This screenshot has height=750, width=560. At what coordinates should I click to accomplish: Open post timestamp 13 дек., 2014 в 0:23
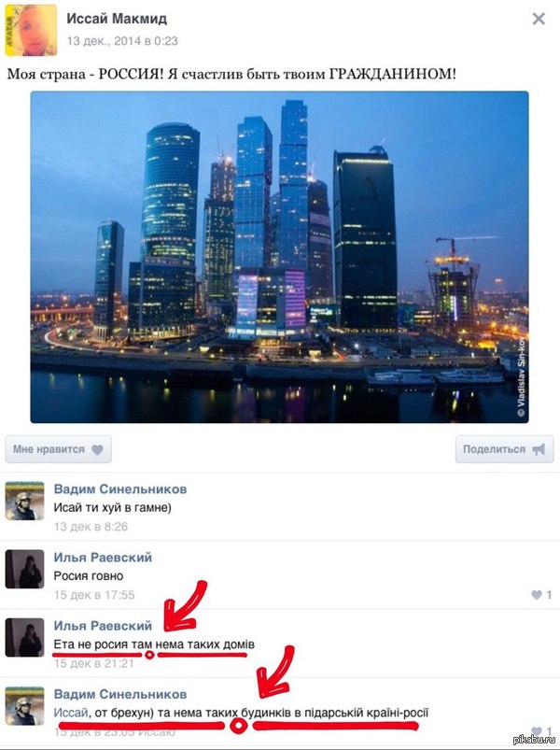point(122,41)
